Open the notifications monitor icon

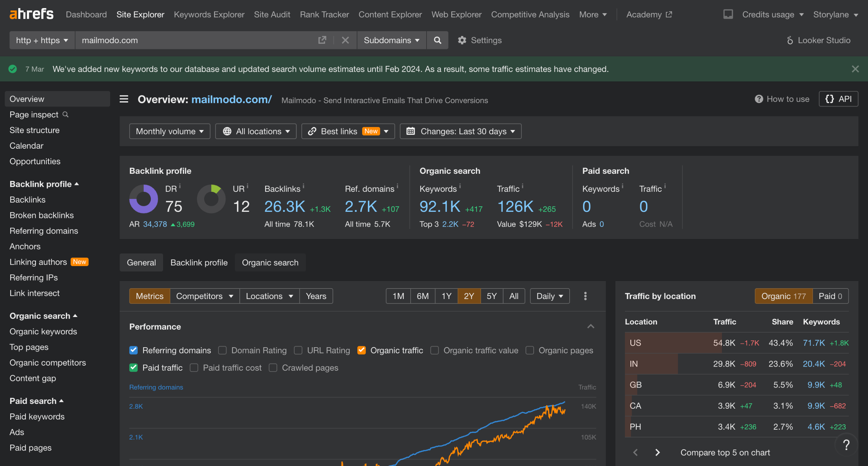728,14
